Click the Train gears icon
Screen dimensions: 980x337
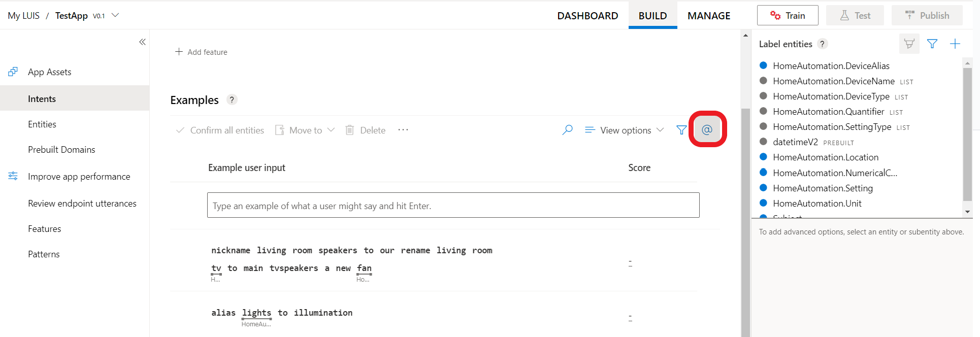point(775,15)
